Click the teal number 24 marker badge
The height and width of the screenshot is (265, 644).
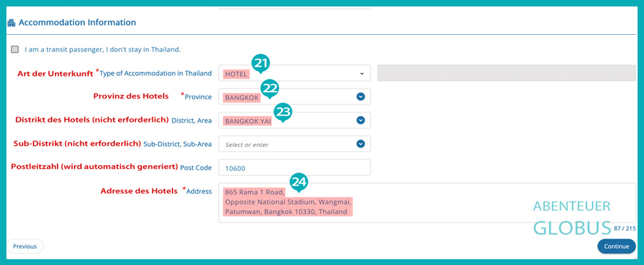298,182
